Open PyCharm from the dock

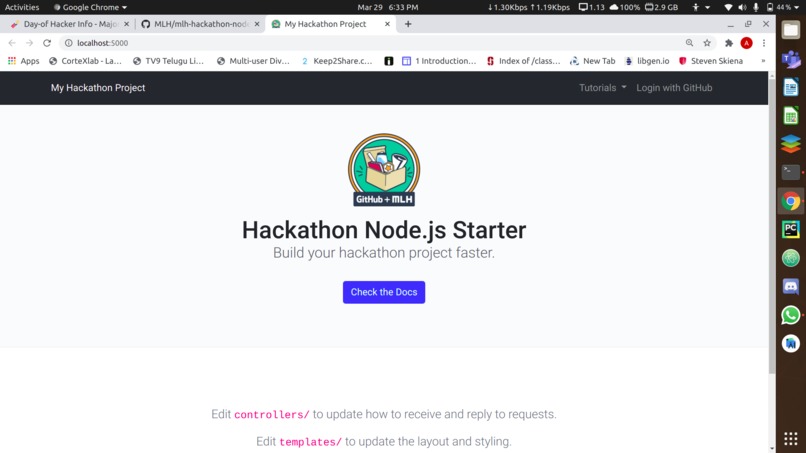[x=791, y=229]
